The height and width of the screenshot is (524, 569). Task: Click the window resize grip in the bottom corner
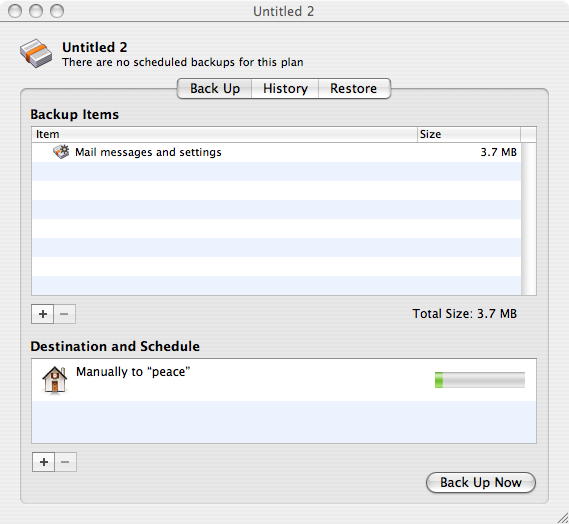(562, 517)
